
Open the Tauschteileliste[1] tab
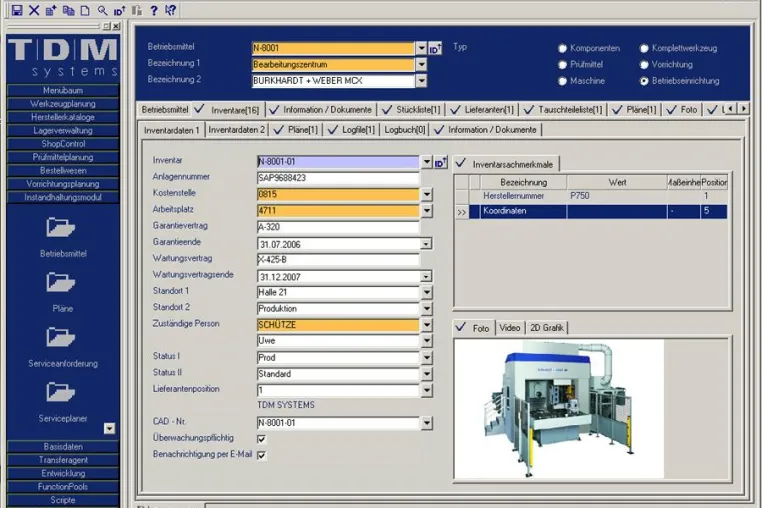pos(564,110)
